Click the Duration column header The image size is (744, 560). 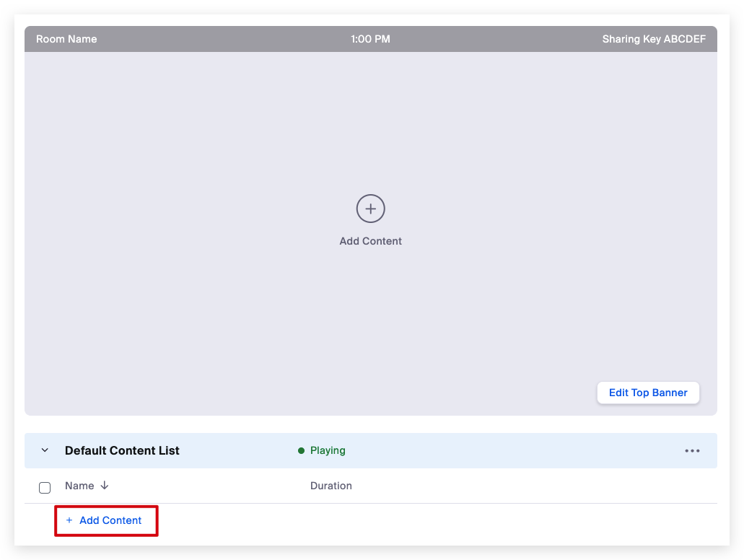pyautogui.click(x=331, y=486)
